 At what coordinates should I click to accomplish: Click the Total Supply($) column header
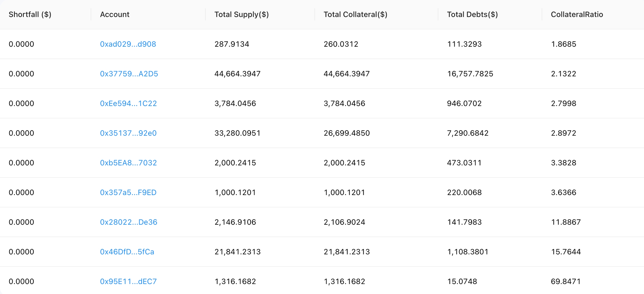coord(241,15)
